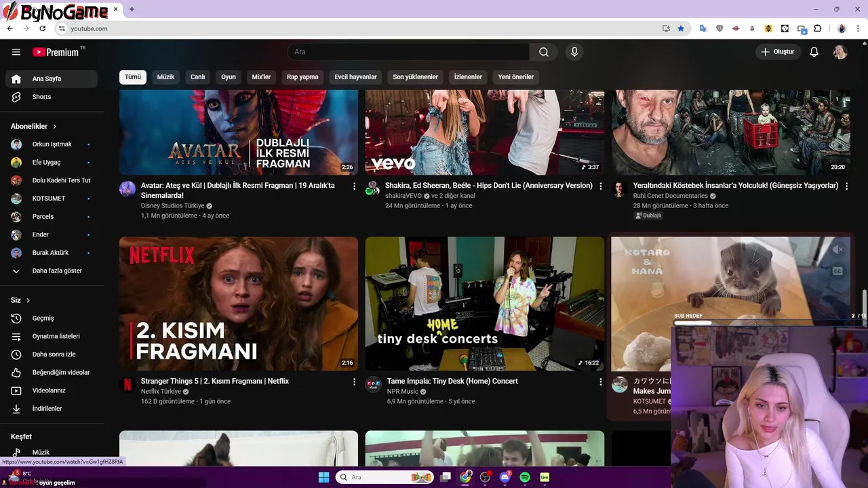Open options for Stranger Things 5 video
The height and width of the screenshot is (488, 868).
(x=354, y=382)
